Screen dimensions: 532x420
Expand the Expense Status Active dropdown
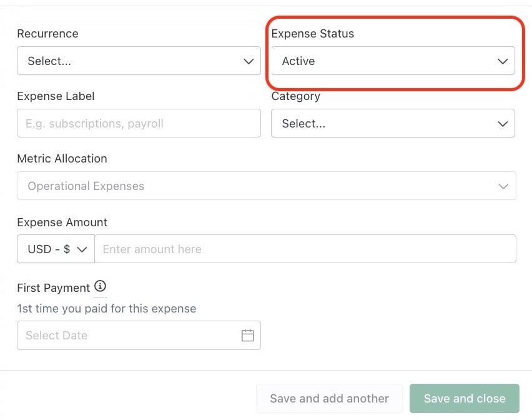(x=393, y=61)
